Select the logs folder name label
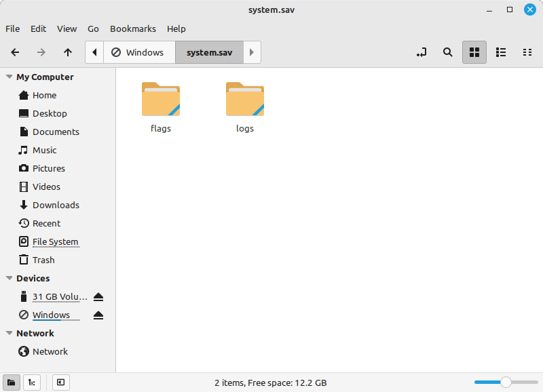Viewport: 543px width, 392px height. [245, 128]
